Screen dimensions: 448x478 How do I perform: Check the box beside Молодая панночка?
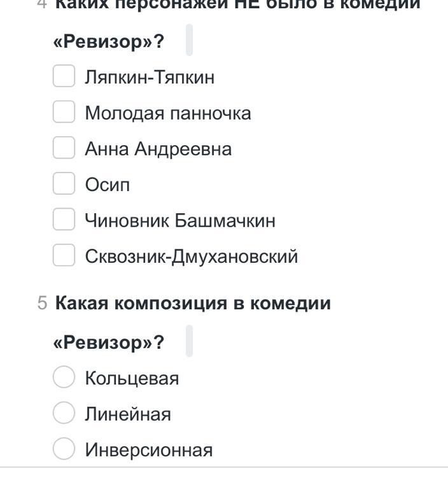pyautogui.click(x=64, y=112)
